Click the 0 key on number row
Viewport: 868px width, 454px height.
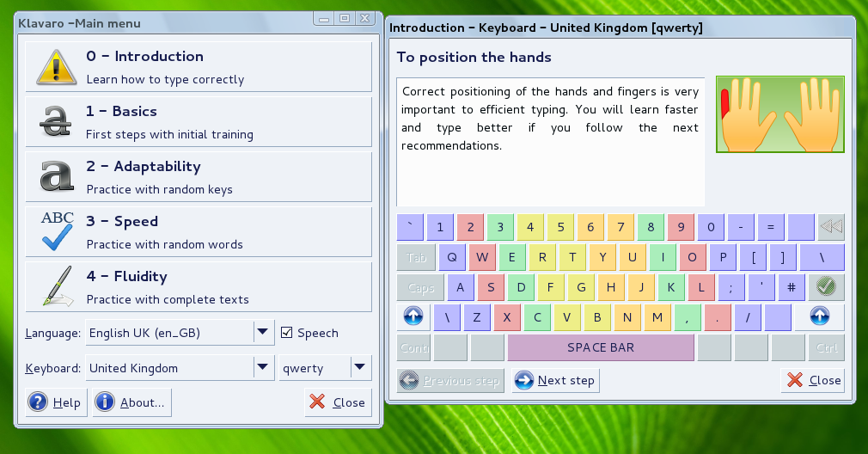click(711, 227)
